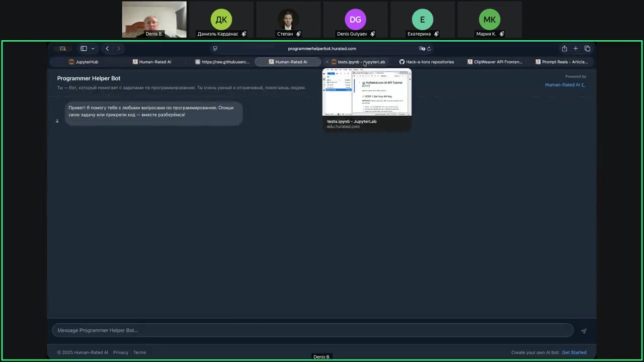Reload the page with the refresh icon
This screenshot has height=362, width=644.
tap(429, 49)
